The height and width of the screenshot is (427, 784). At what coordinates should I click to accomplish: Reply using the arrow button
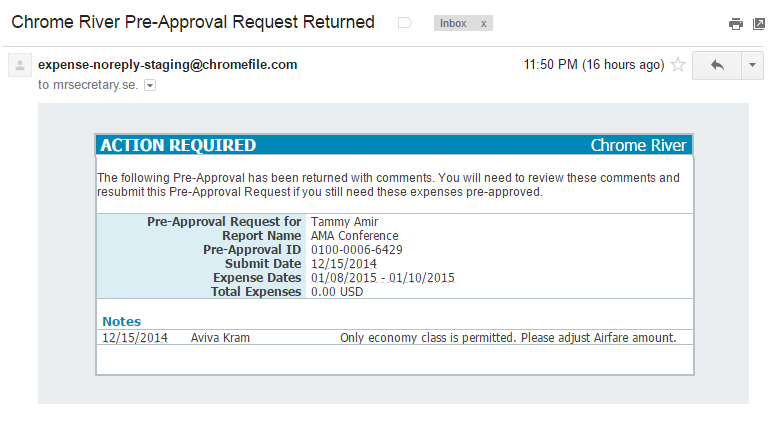click(x=717, y=65)
